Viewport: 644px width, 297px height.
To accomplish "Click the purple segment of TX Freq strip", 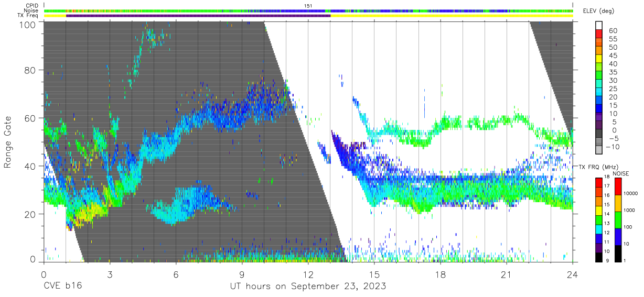I will pyautogui.click(x=198, y=16).
